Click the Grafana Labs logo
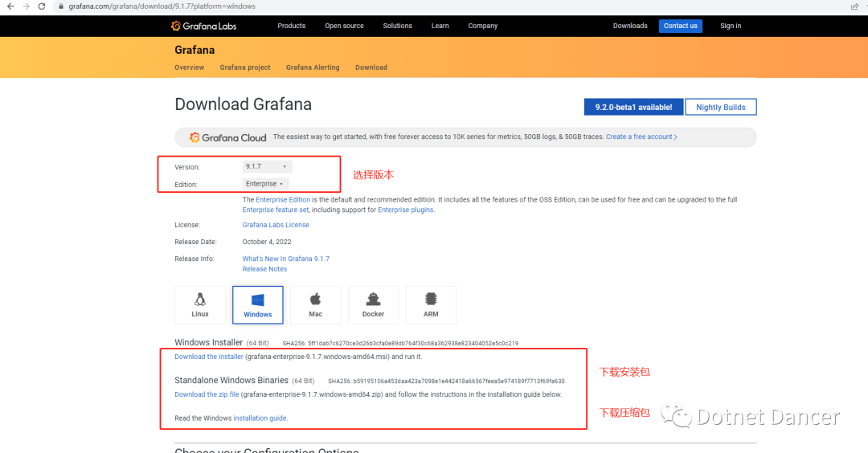Image resolution: width=868 pixels, height=453 pixels. [204, 26]
